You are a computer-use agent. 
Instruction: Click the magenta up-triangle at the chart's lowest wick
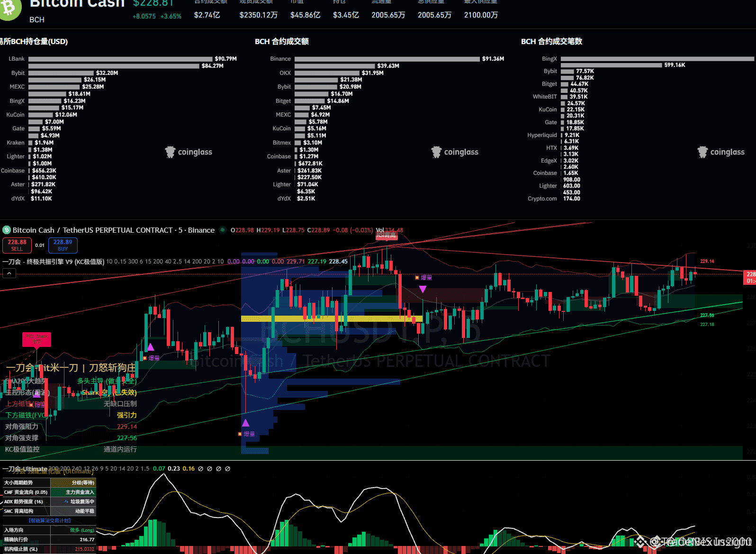(x=245, y=423)
